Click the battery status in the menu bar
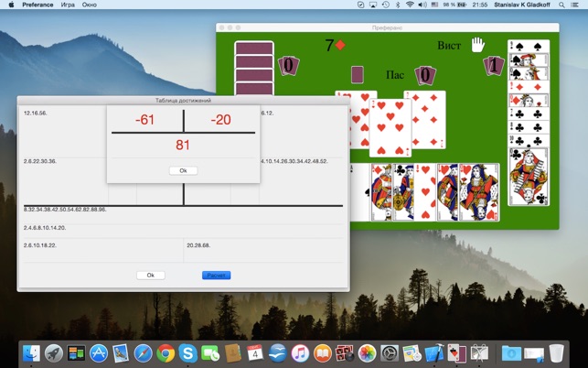 point(454,5)
